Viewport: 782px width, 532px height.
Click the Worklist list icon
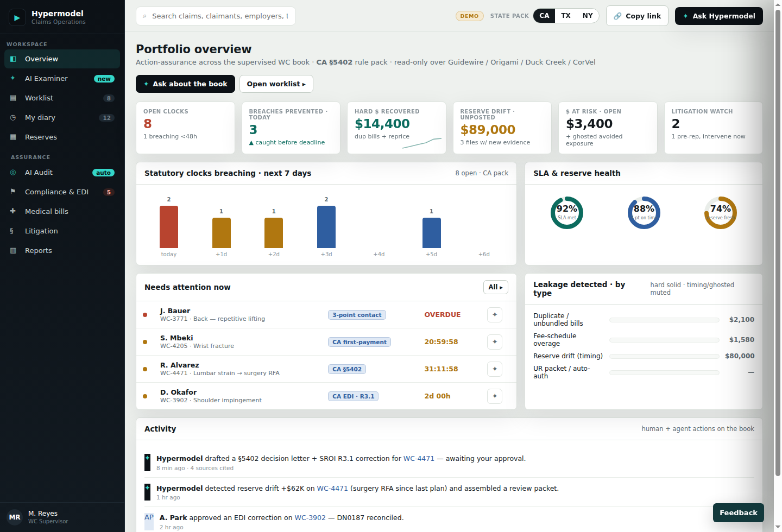pos(13,98)
